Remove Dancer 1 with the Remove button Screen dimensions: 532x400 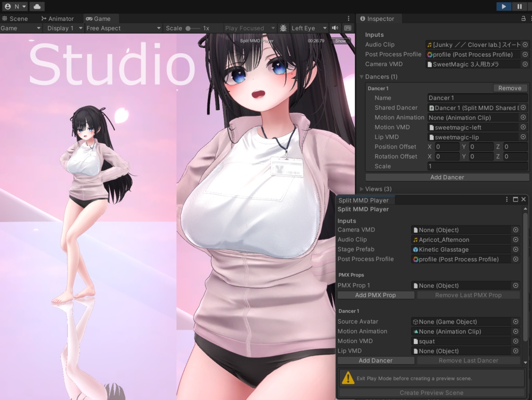pyautogui.click(x=510, y=88)
